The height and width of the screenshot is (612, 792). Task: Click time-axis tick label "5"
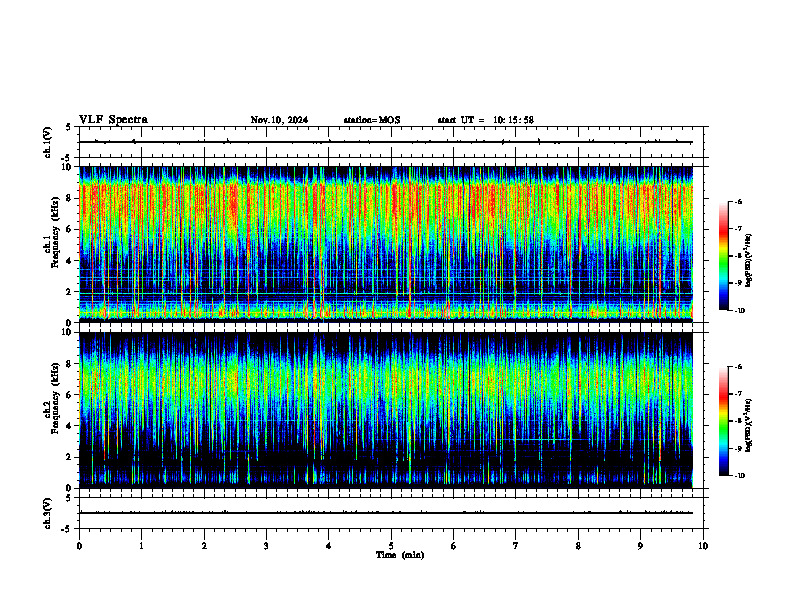coord(391,546)
